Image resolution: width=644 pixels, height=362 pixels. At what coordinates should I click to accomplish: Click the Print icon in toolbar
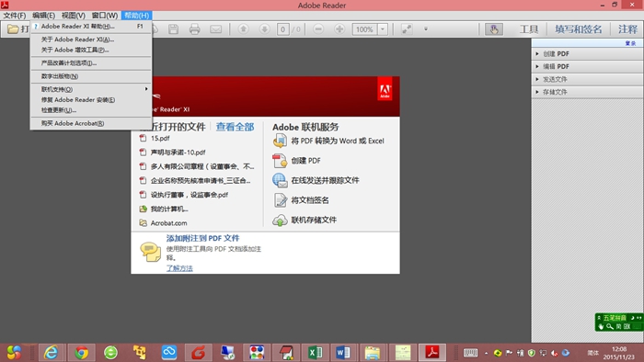[195, 29]
